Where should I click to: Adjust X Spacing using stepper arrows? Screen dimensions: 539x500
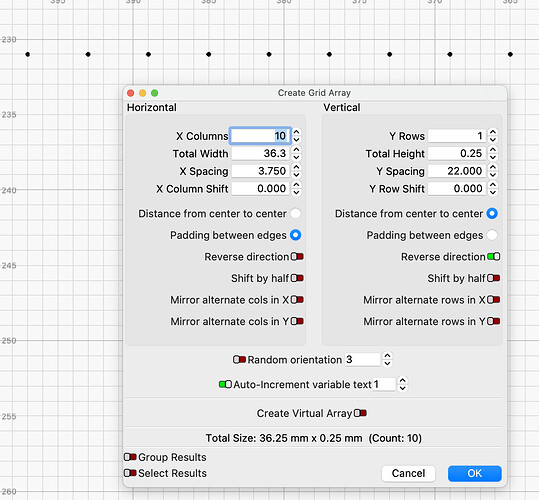tap(296, 171)
